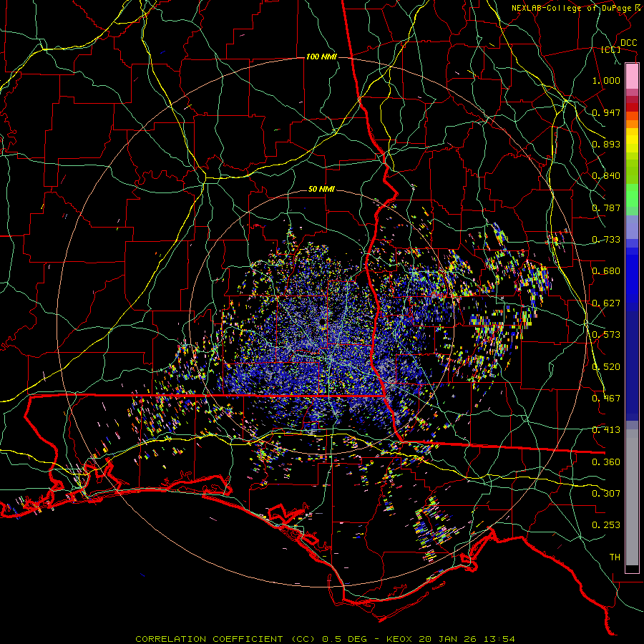
Task: Select the 0.893 scale value
Action: pyautogui.click(x=606, y=144)
